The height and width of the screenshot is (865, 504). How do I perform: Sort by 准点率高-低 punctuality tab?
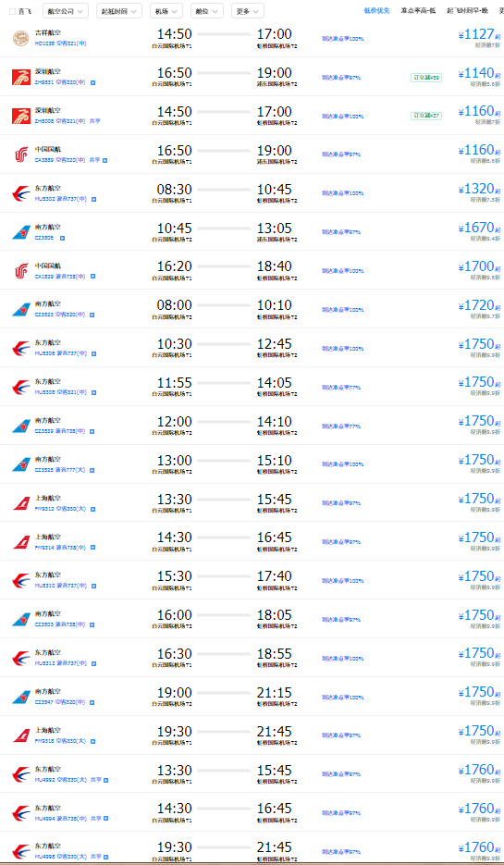(x=419, y=10)
